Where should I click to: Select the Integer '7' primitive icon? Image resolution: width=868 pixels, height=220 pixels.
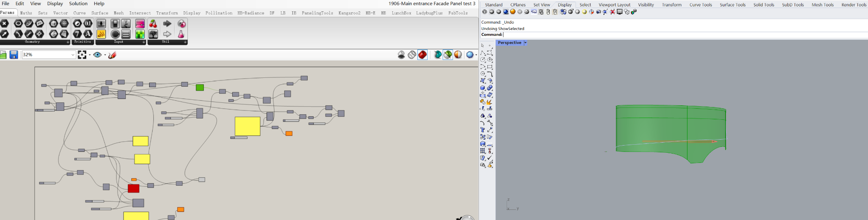77,34
